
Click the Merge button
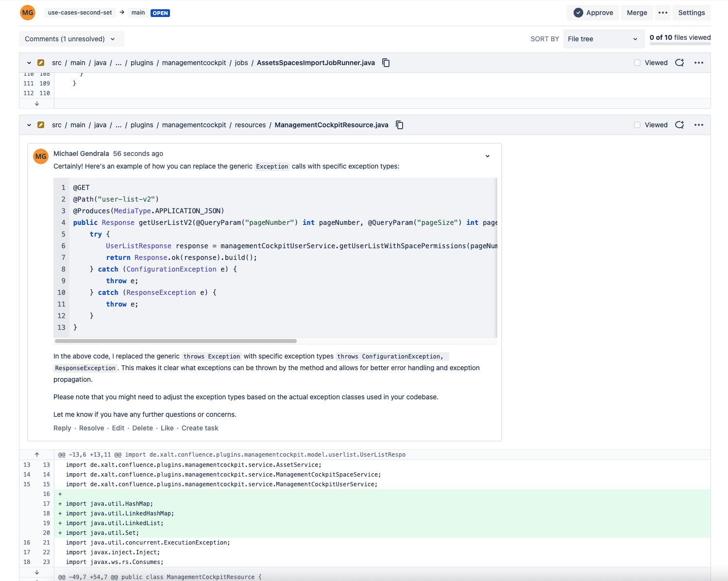click(637, 13)
